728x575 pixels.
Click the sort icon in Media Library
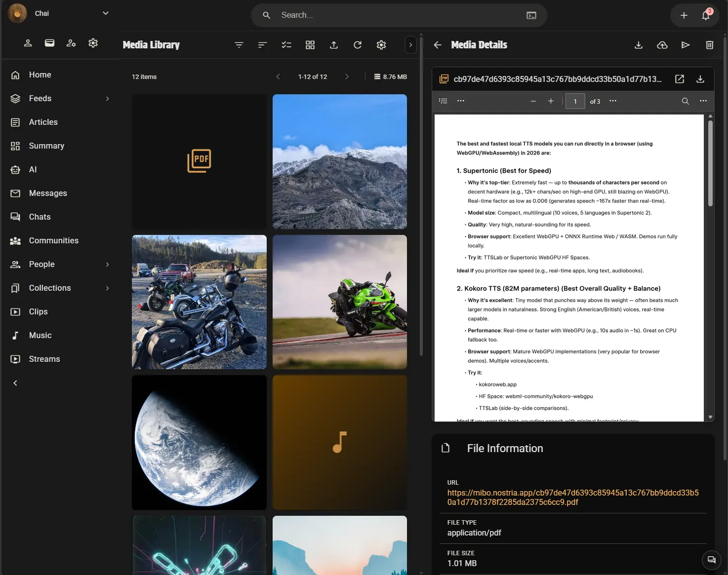[x=263, y=45]
